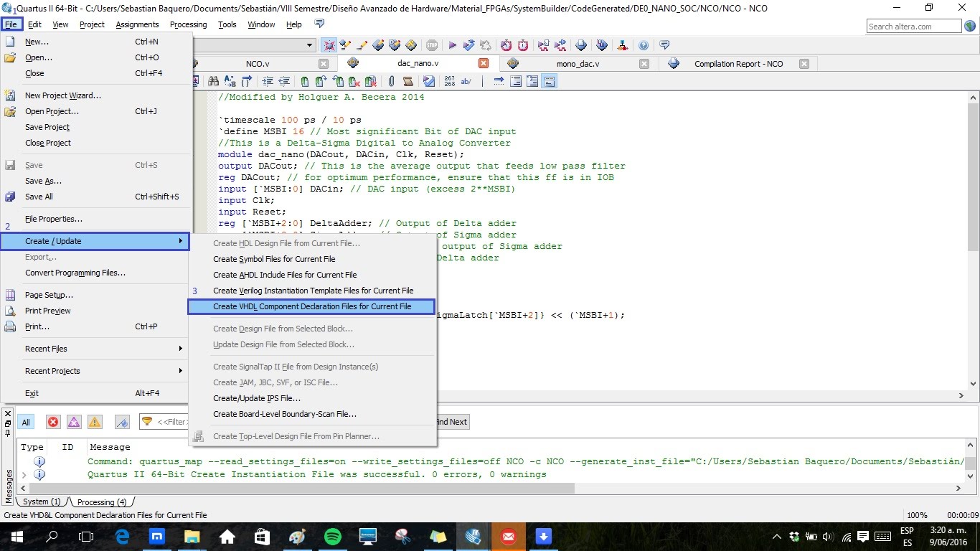Click the pin assignment cross icon in toolbar
Screen dimensions: 980x551
tap(329, 45)
